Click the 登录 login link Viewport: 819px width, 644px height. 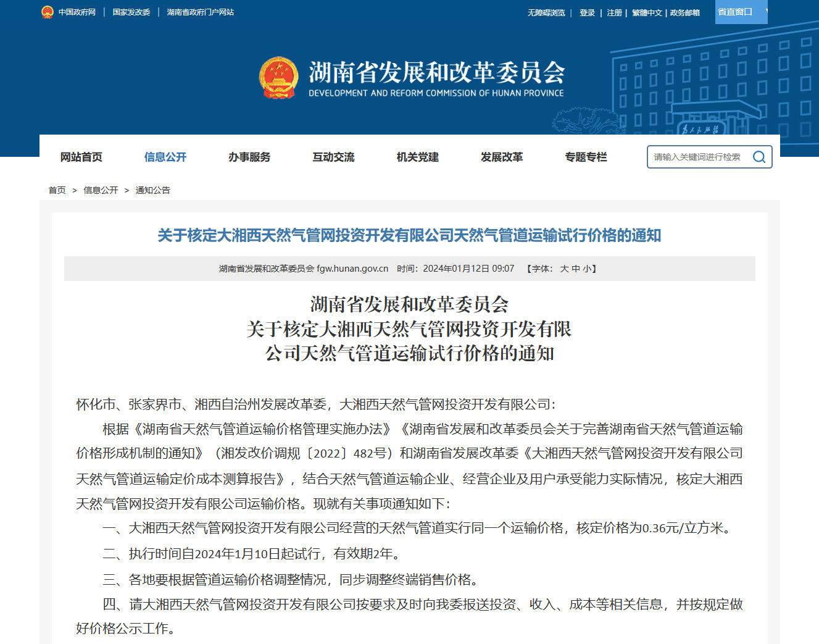pos(587,12)
